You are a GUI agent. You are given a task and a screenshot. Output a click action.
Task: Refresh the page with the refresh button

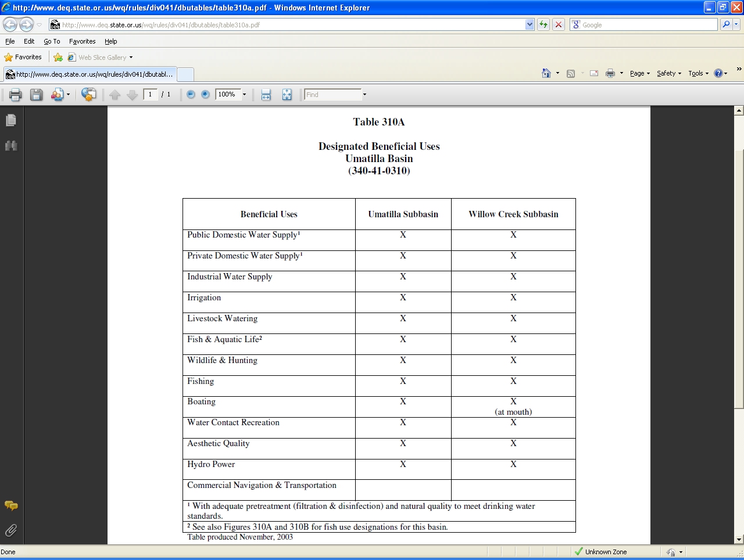coord(543,24)
